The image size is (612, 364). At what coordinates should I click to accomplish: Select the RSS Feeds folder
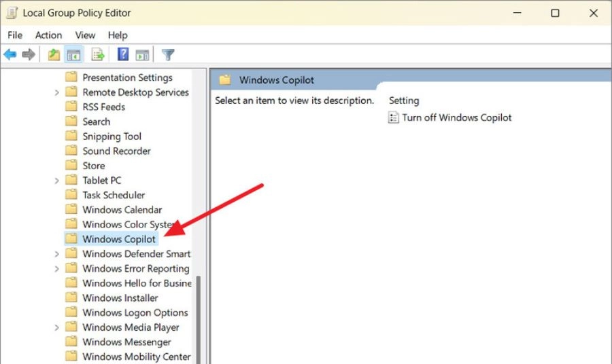coord(104,107)
